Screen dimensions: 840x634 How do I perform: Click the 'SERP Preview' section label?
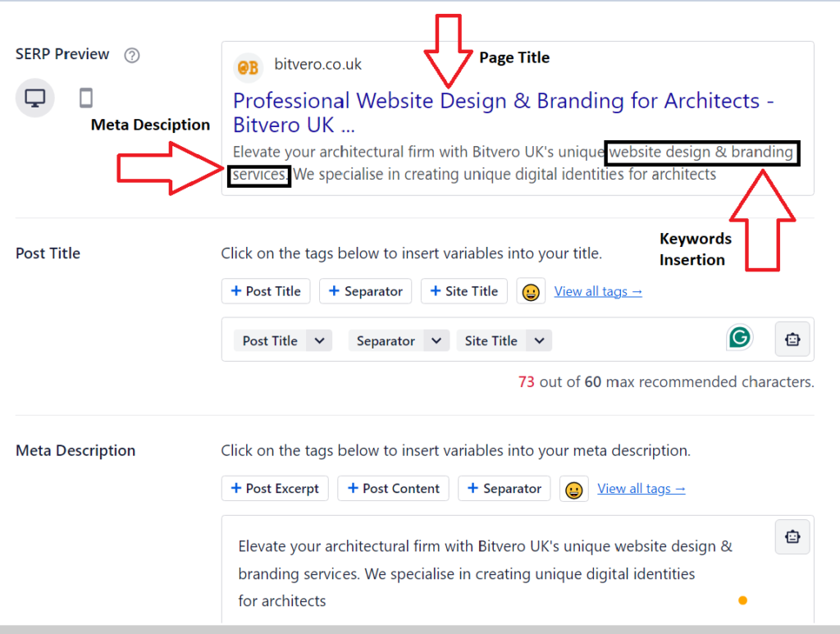click(62, 54)
